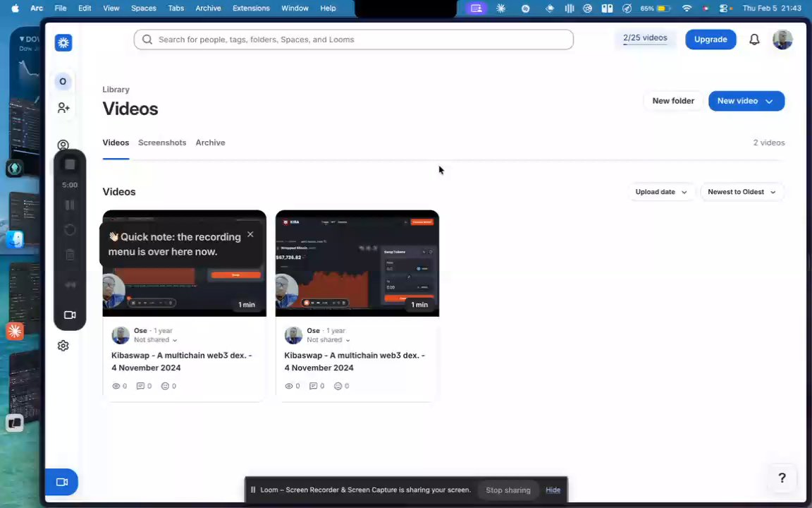Open settings via the sidebar gear icon
Viewport: 812px width, 508px height.
[x=63, y=346]
